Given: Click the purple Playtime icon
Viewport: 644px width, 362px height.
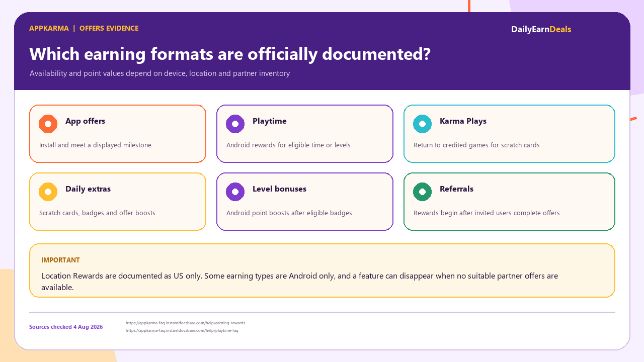Looking at the screenshot, I should coord(235,124).
